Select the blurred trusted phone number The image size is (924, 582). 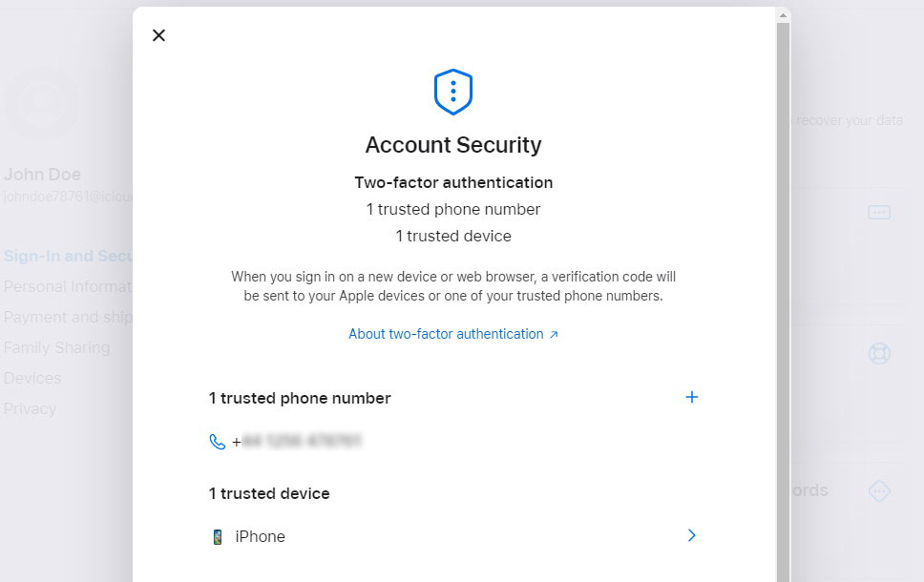pyautogui.click(x=301, y=441)
